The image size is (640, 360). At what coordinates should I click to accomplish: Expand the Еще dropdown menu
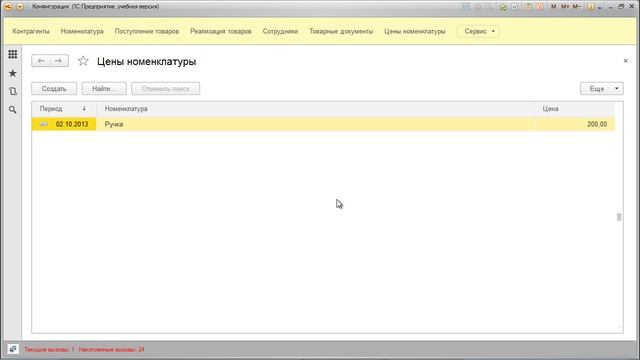[x=602, y=89]
